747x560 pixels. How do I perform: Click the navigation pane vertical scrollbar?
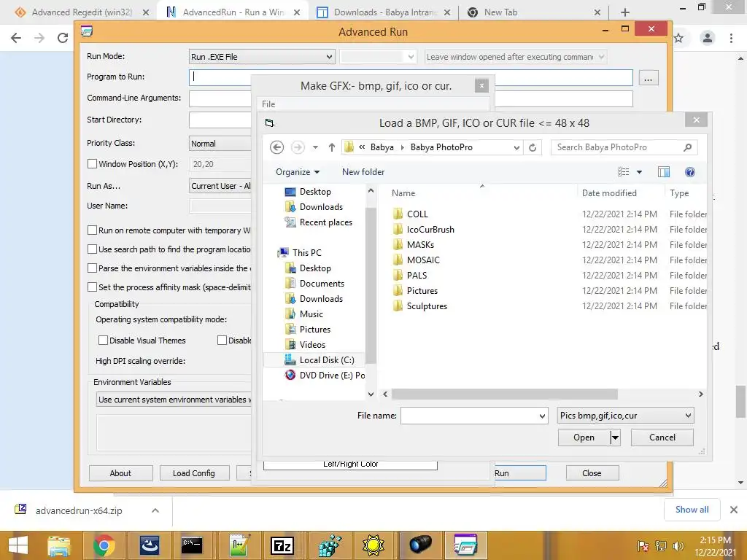(x=371, y=286)
